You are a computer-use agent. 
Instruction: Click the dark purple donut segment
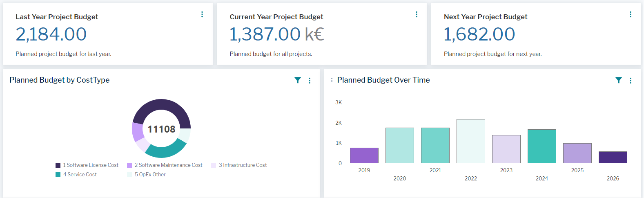click(162, 106)
